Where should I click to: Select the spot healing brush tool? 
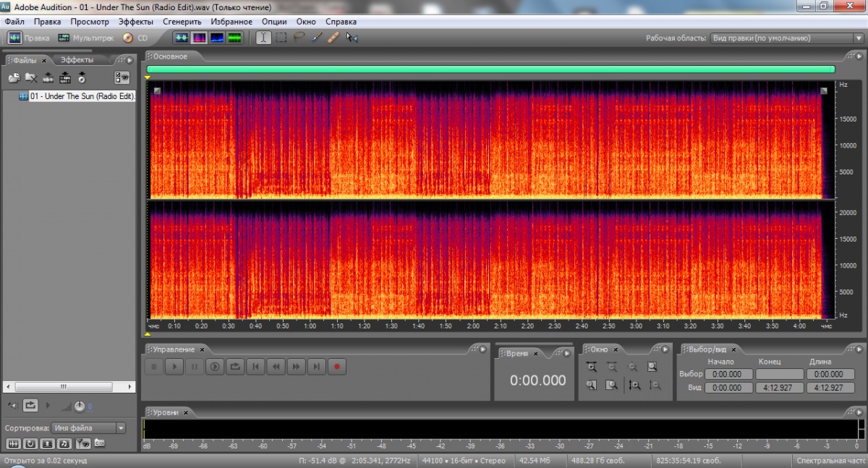click(333, 38)
